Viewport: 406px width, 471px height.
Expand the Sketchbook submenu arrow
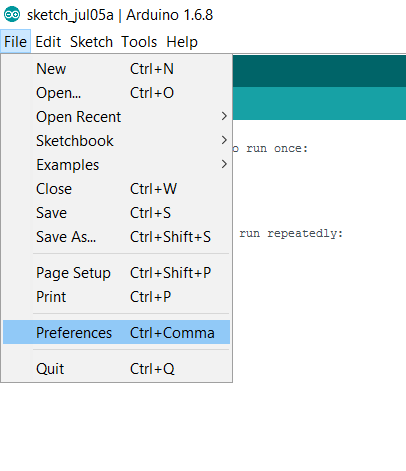tap(224, 140)
